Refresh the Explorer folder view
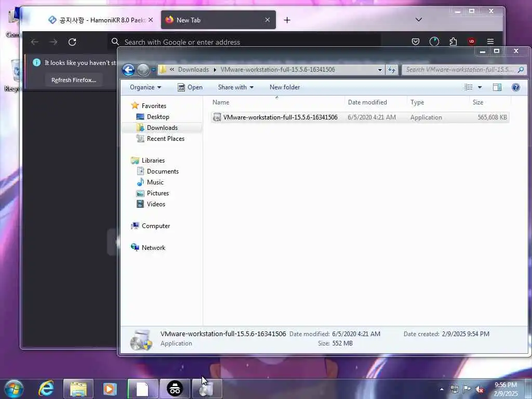This screenshot has height=399, width=532. pyautogui.click(x=392, y=70)
